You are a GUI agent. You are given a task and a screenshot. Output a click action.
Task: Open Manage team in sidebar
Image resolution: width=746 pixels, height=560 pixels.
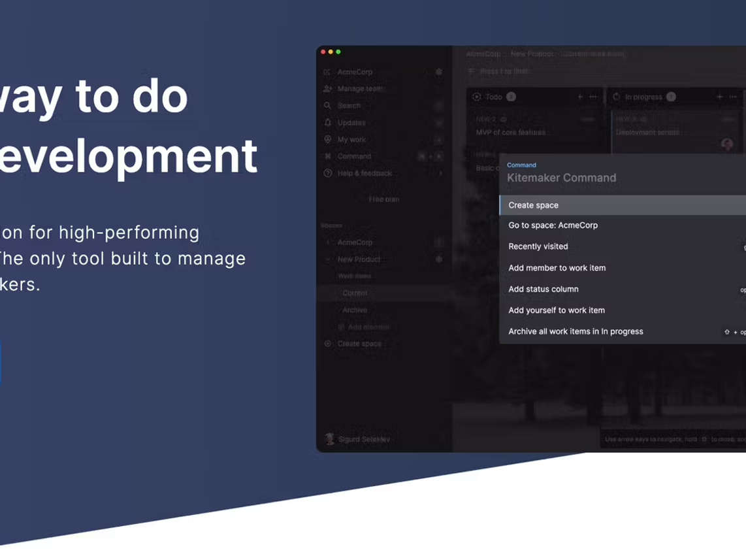coord(360,88)
